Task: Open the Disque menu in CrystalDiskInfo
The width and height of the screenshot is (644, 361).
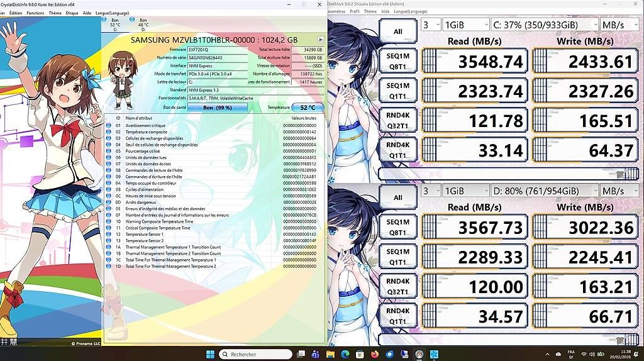Action: point(72,13)
